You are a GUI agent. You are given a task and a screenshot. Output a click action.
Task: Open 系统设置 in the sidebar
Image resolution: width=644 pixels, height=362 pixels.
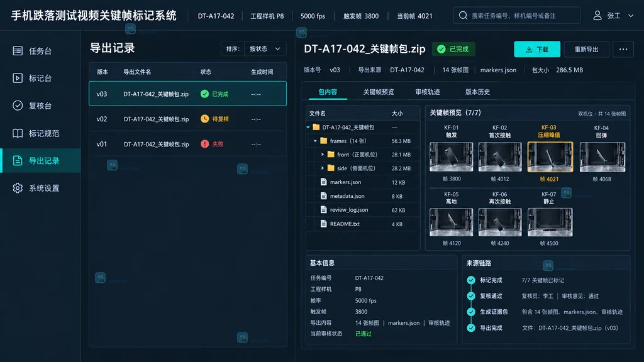40,188
